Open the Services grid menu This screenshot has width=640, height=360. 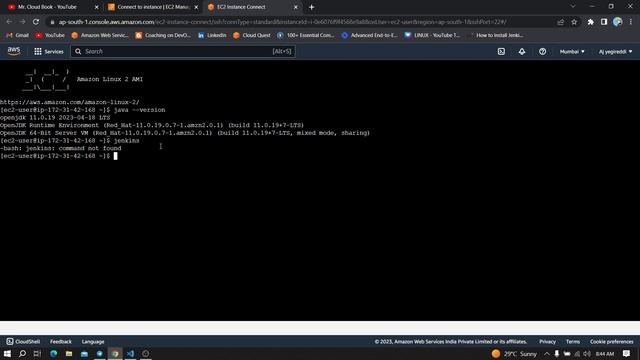pyautogui.click(x=49, y=51)
